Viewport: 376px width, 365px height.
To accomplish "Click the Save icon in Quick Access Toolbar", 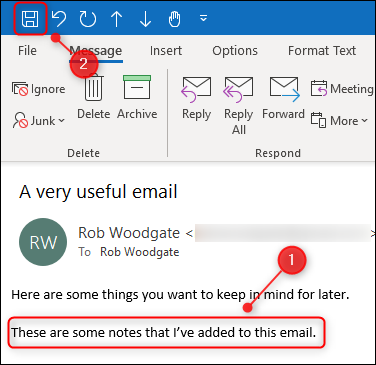I will coord(30,18).
